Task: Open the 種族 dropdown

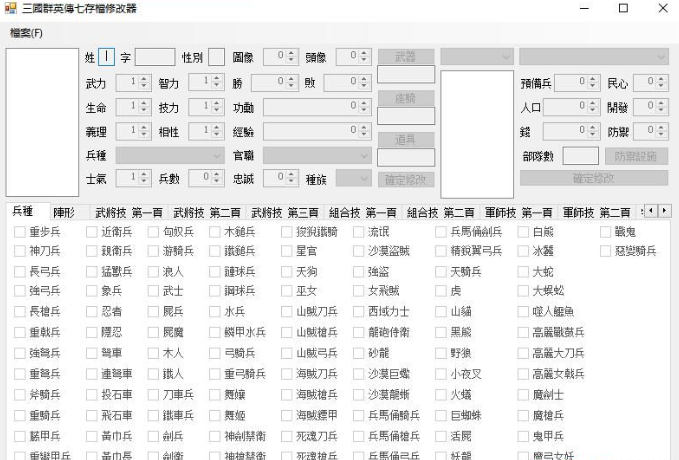Action: [x=353, y=178]
